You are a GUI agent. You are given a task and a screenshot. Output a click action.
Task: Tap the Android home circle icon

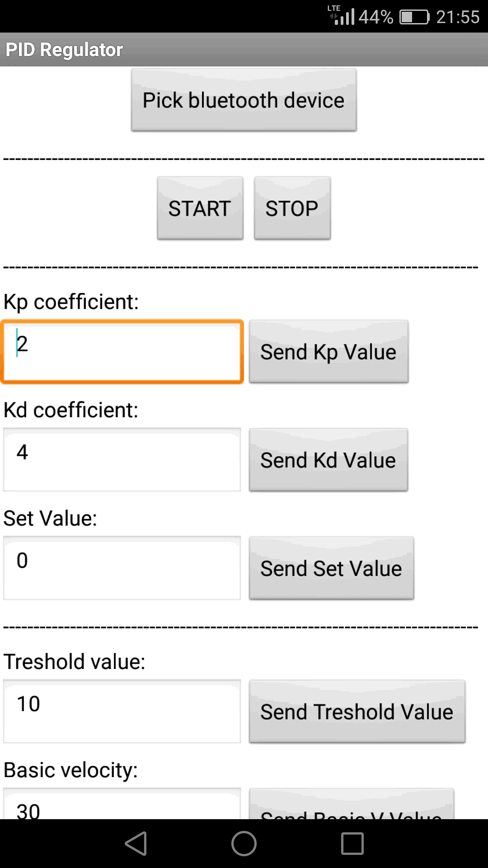tap(244, 844)
